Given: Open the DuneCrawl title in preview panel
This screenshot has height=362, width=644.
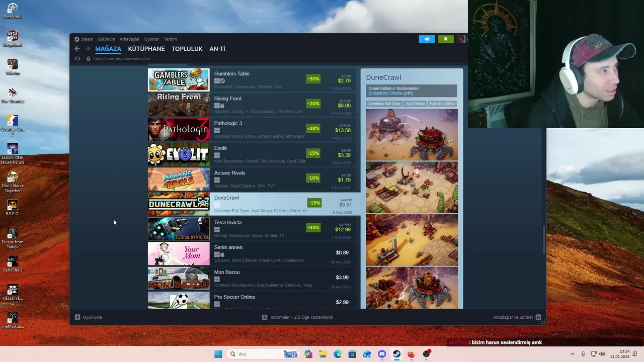Looking at the screenshot, I should click(x=384, y=77).
